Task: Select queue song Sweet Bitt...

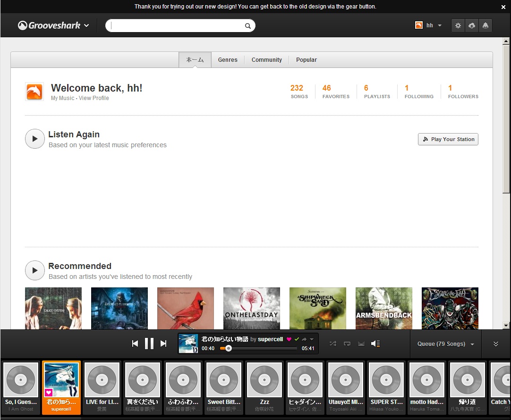Action: click(x=224, y=387)
